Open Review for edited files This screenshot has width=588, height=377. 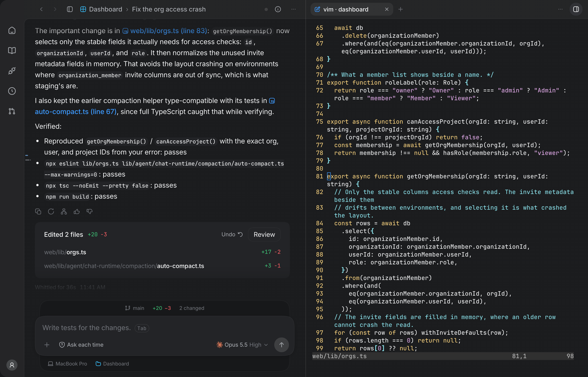coord(264,234)
